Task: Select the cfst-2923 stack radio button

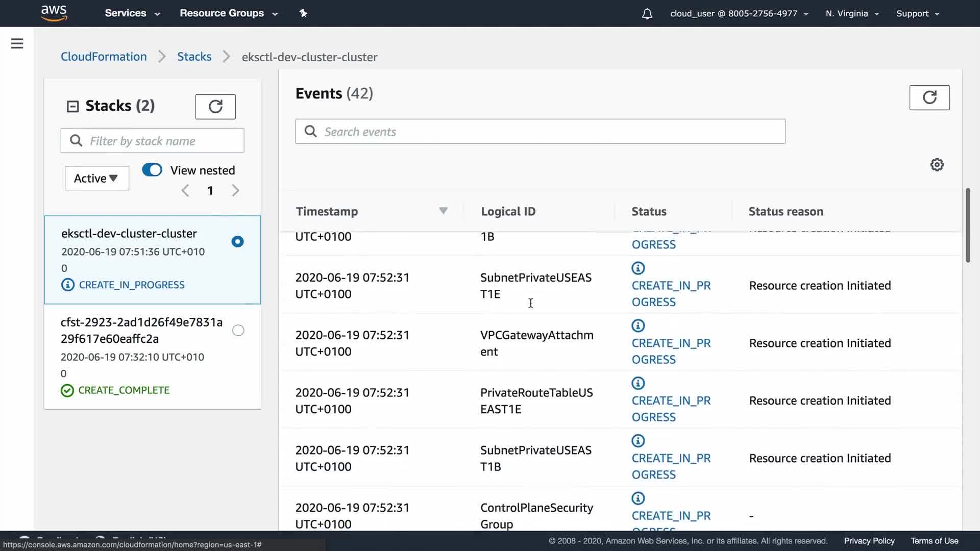Action: (x=238, y=330)
